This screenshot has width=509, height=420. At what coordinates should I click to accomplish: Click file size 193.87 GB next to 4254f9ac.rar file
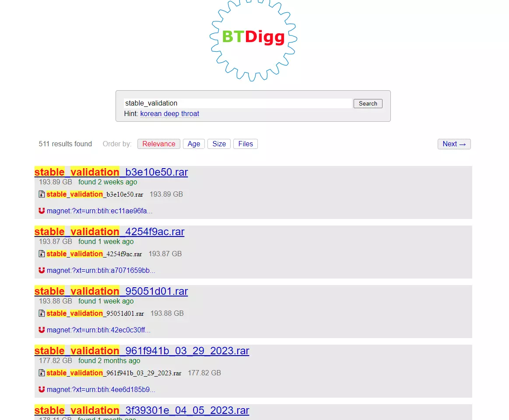click(x=165, y=254)
